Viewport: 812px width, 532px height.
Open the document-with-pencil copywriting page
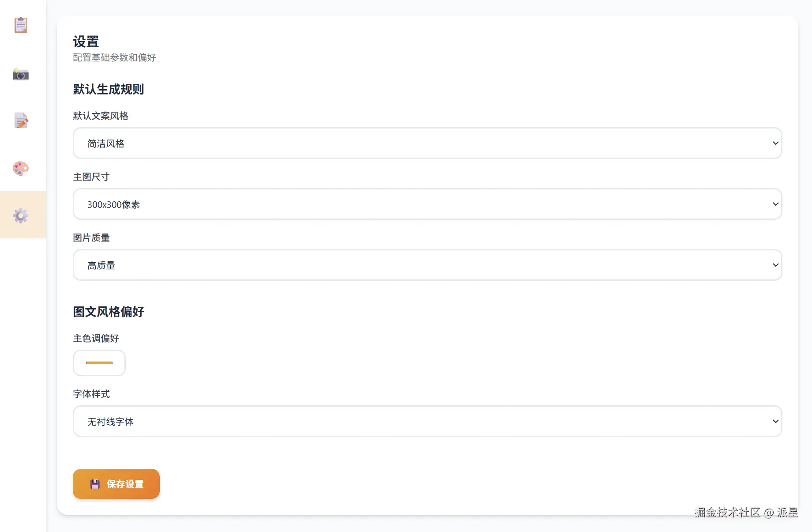[x=21, y=121]
